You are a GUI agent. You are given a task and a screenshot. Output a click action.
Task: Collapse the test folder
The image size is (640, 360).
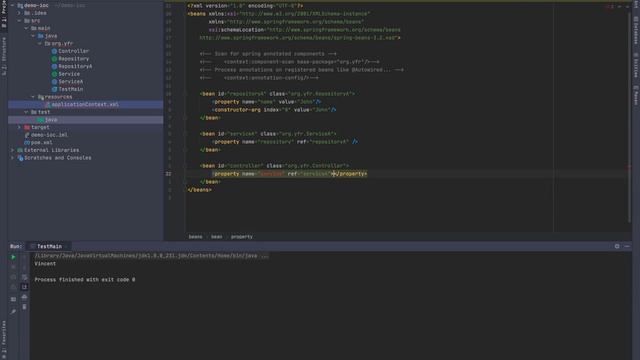(26, 112)
